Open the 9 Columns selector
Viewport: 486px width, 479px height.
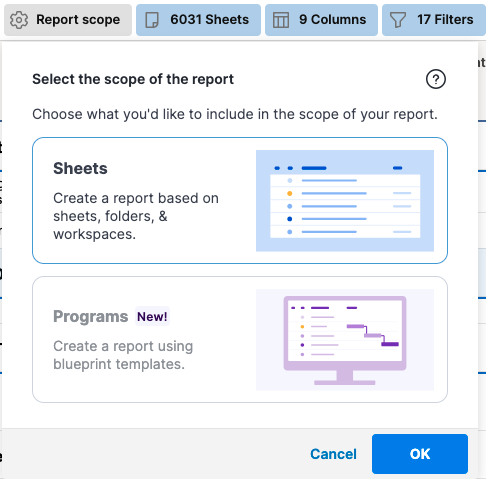(x=321, y=20)
